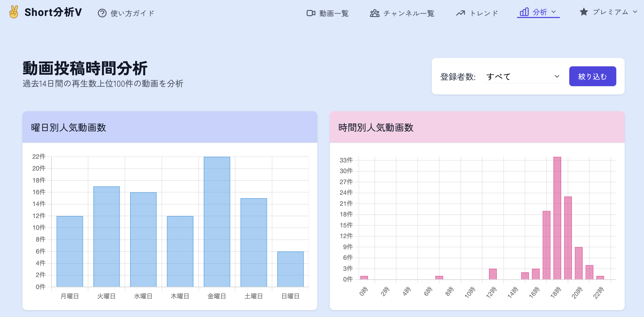Image resolution: width=644 pixels, height=317 pixels.
Task: Click the 登録者数: label
Action: (x=458, y=77)
